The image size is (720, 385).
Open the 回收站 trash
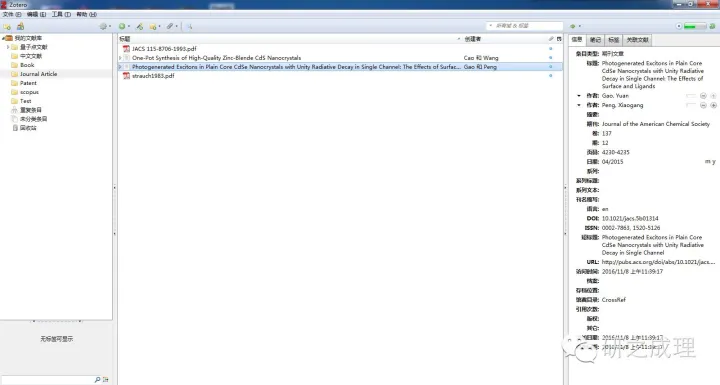click(x=28, y=128)
